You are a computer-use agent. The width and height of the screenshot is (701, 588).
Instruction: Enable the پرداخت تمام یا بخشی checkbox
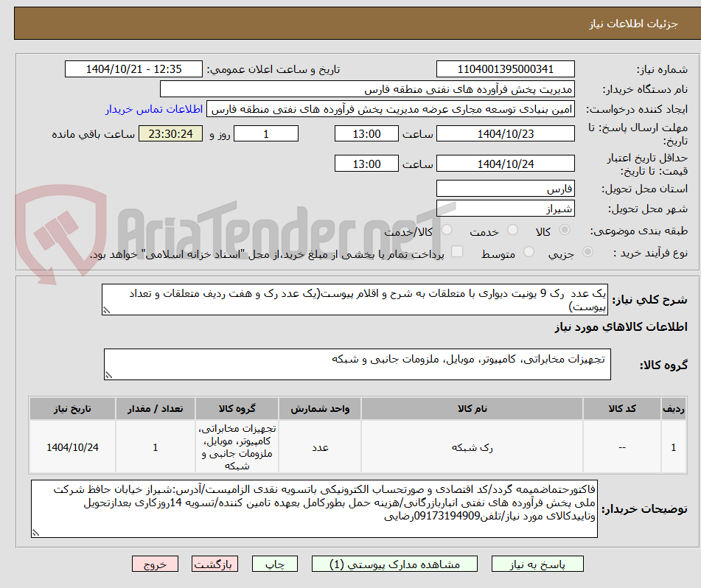[x=458, y=252]
